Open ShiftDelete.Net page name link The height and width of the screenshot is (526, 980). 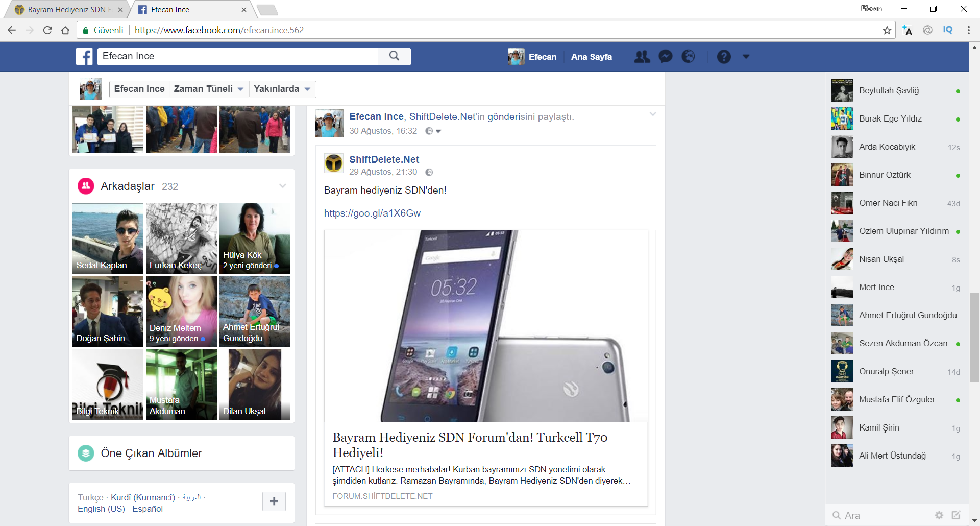click(x=384, y=159)
